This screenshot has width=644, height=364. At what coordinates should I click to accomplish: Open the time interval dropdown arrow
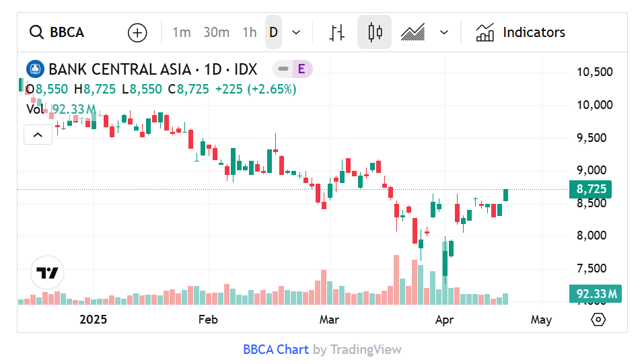coord(296,32)
